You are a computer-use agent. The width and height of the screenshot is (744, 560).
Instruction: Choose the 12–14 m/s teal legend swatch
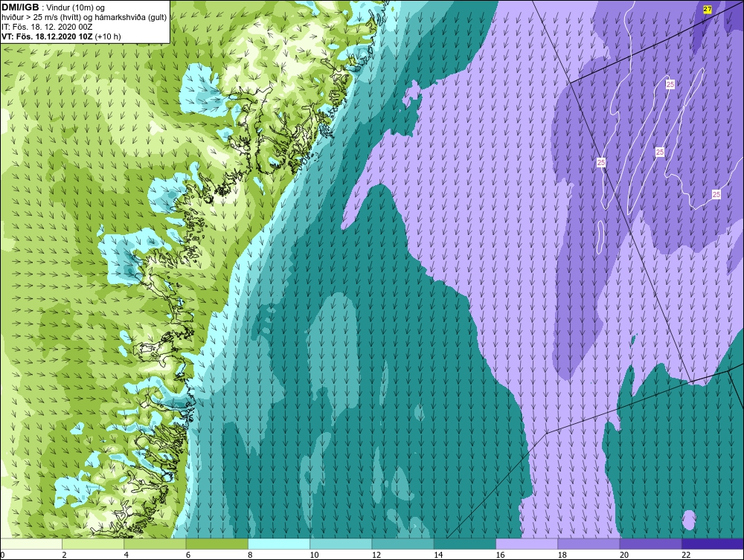click(403, 544)
